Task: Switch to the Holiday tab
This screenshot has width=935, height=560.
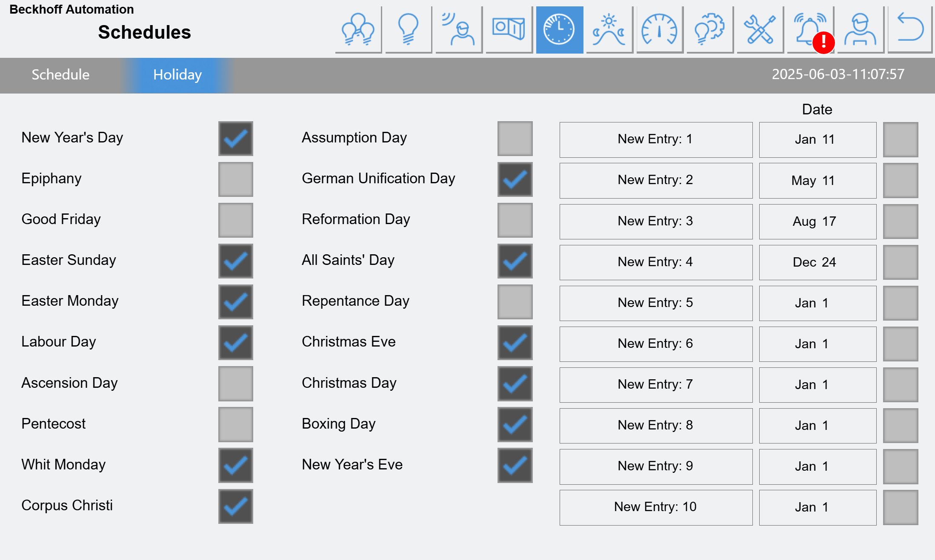Action: [177, 75]
